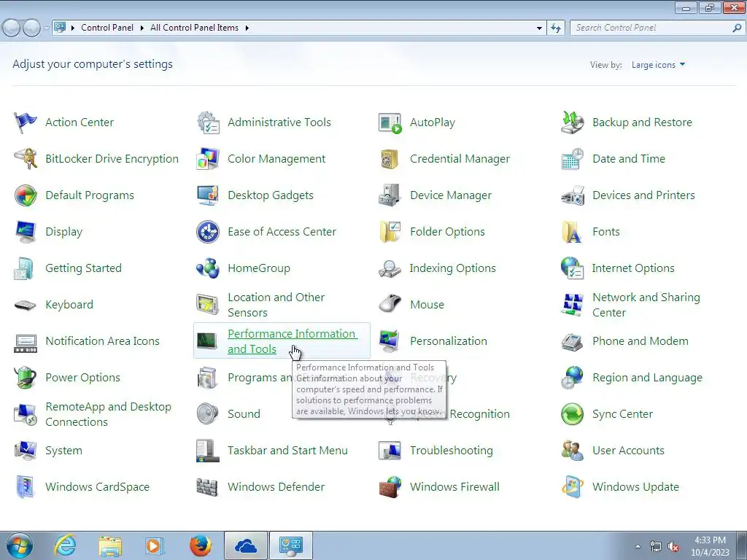Click the BitLocker Drive Encryption key icon

pos(26,158)
